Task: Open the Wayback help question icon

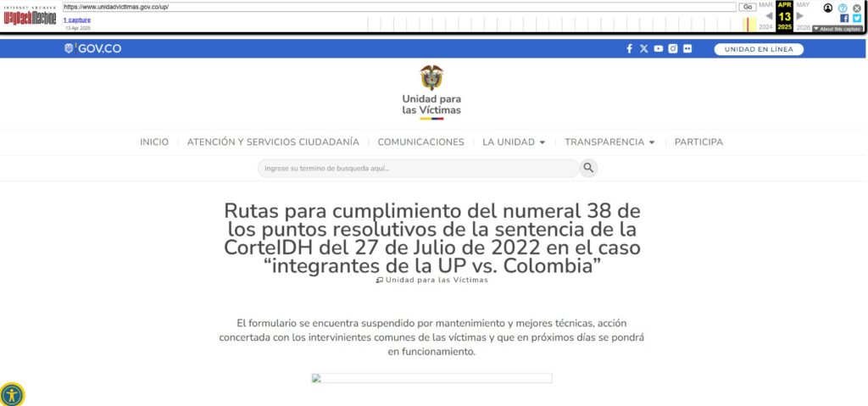Action: pos(843,8)
